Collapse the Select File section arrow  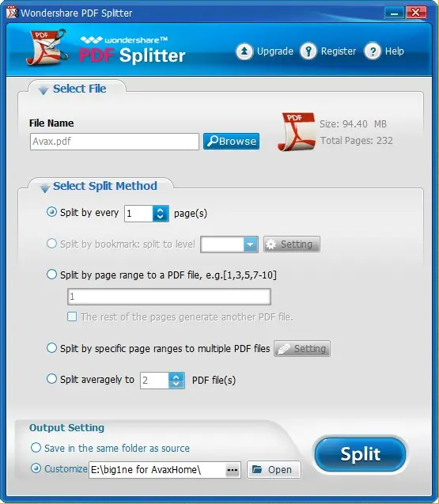pyautogui.click(x=43, y=90)
